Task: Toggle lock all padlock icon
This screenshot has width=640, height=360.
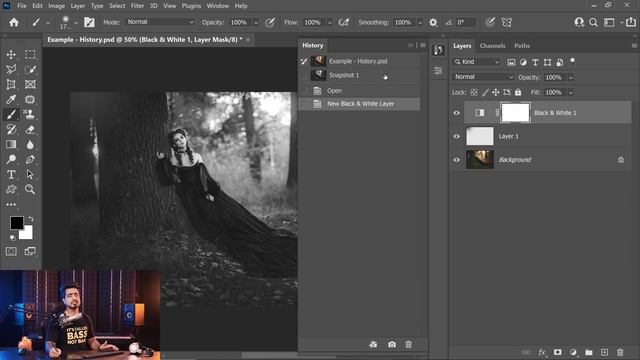Action: pyautogui.click(x=518, y=93)
